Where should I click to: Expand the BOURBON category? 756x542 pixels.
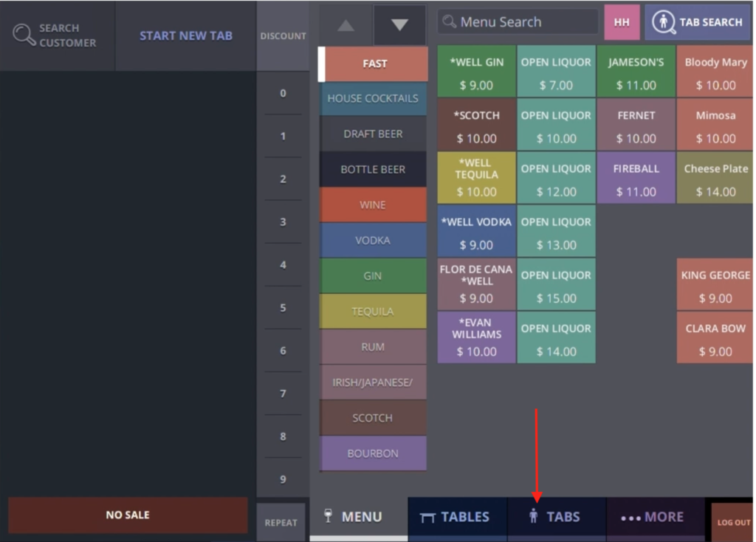coord(372,453)
